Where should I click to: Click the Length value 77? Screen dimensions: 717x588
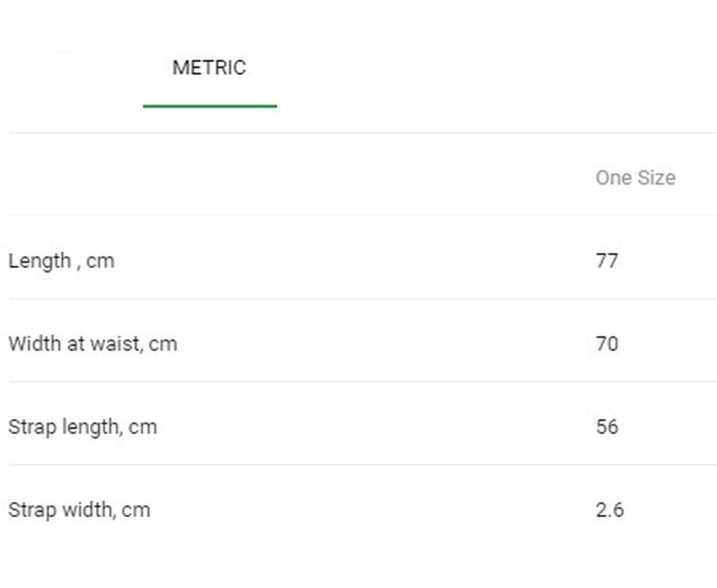(607, 261)
